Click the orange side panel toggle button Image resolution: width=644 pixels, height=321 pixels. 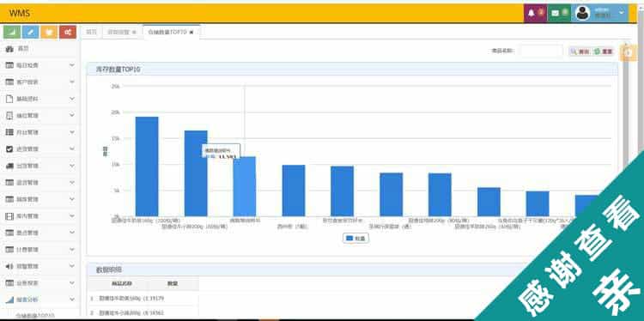click(628, 52)
